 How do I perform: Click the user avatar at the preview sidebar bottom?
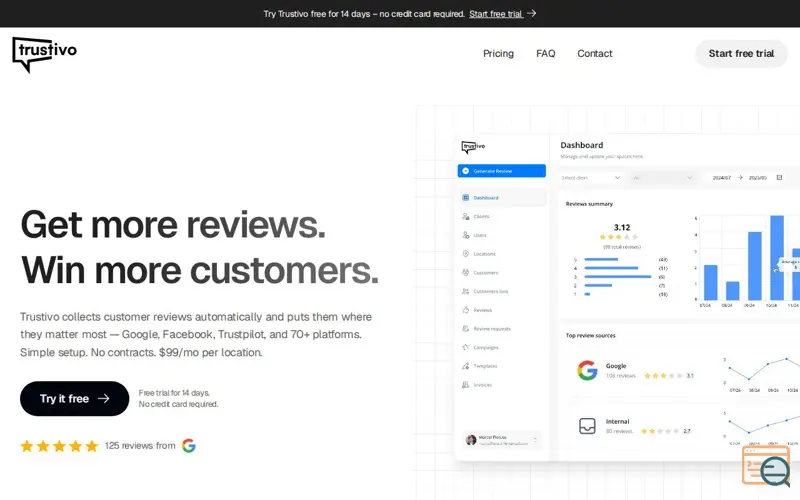pos(470,440)
